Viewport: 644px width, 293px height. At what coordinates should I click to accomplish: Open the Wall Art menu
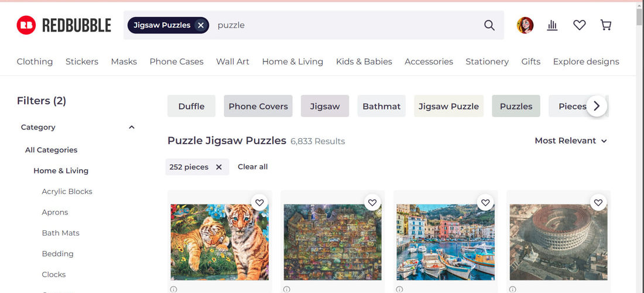(232, 62)
